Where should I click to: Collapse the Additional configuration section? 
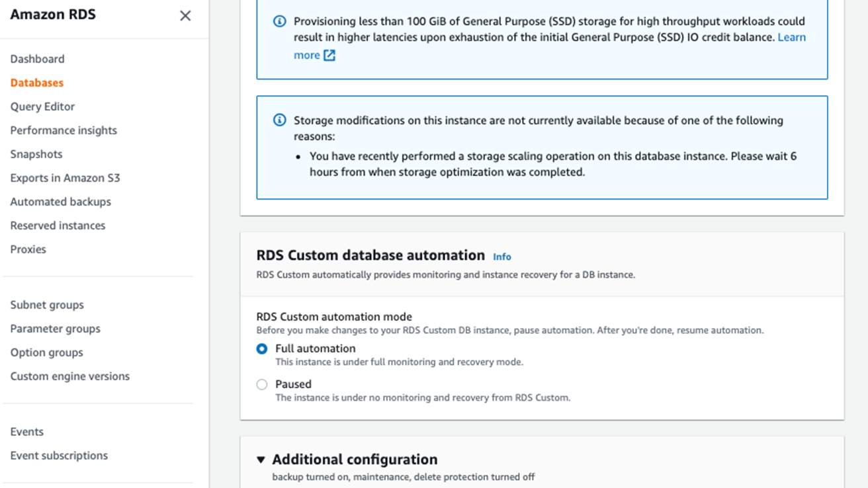point(261,460)
